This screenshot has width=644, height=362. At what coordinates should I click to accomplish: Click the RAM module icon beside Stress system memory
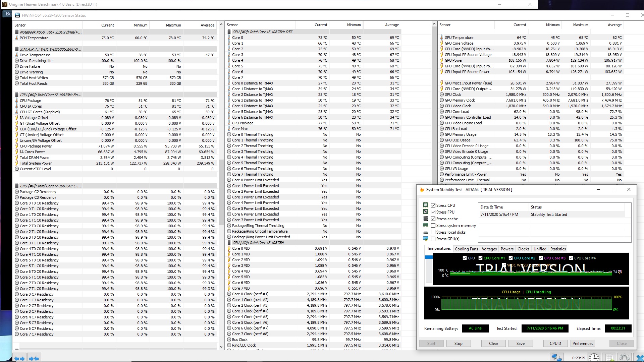click(426, 225)
